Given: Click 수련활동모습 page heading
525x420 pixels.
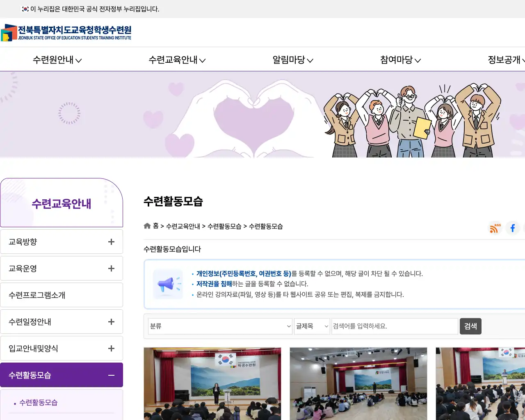Looking at the screenshot, I should (173, 201).
